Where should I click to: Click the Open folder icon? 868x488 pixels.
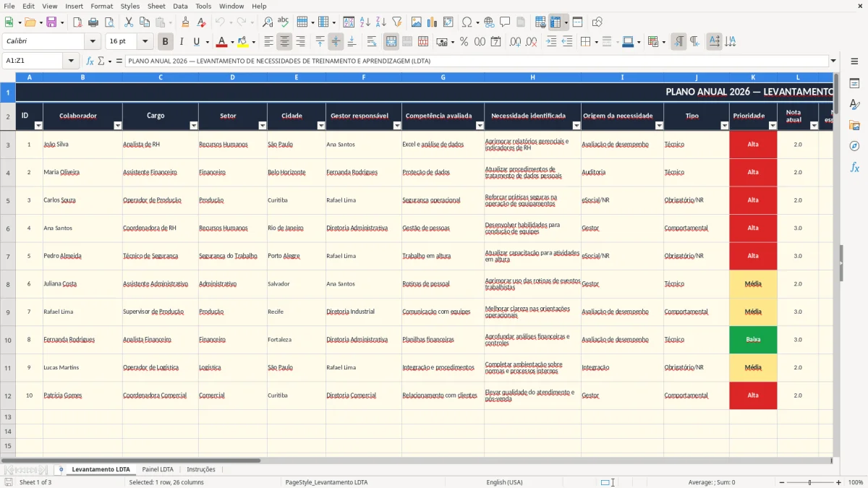[x=29, y=22]
